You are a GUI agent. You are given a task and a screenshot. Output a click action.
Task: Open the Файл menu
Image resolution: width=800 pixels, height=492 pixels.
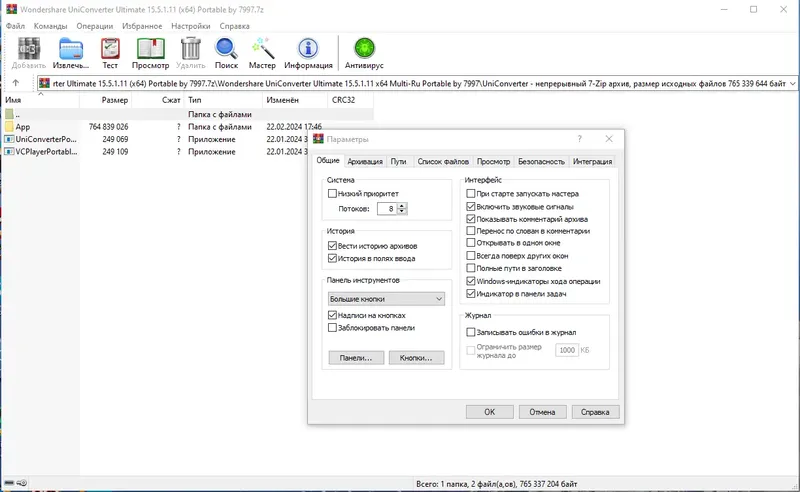click(x=15, y=26)
